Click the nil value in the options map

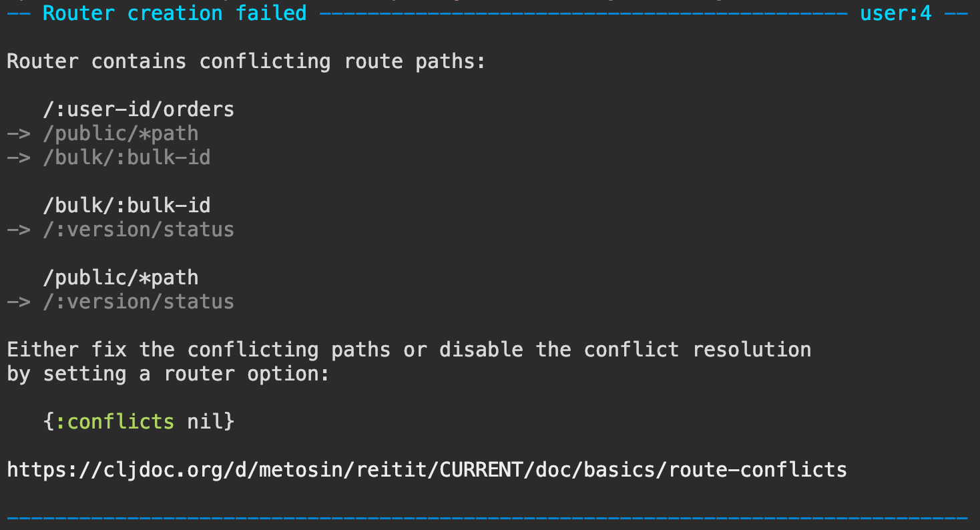coord(204,422)
